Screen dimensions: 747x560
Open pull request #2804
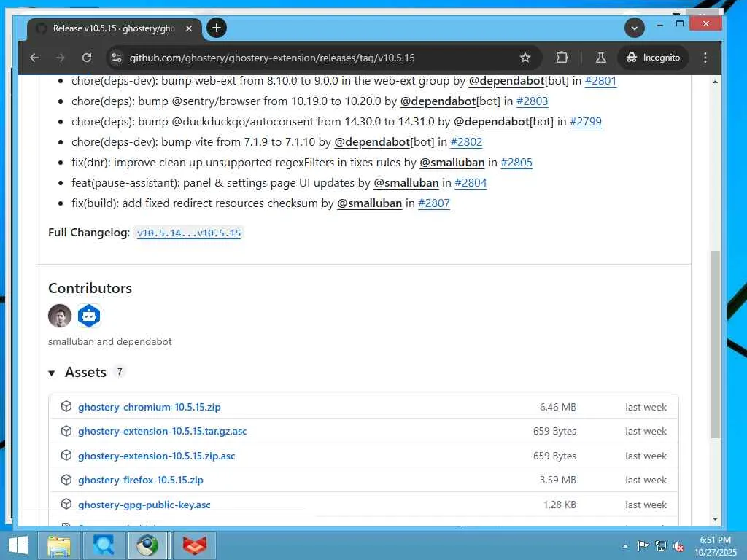471,183
